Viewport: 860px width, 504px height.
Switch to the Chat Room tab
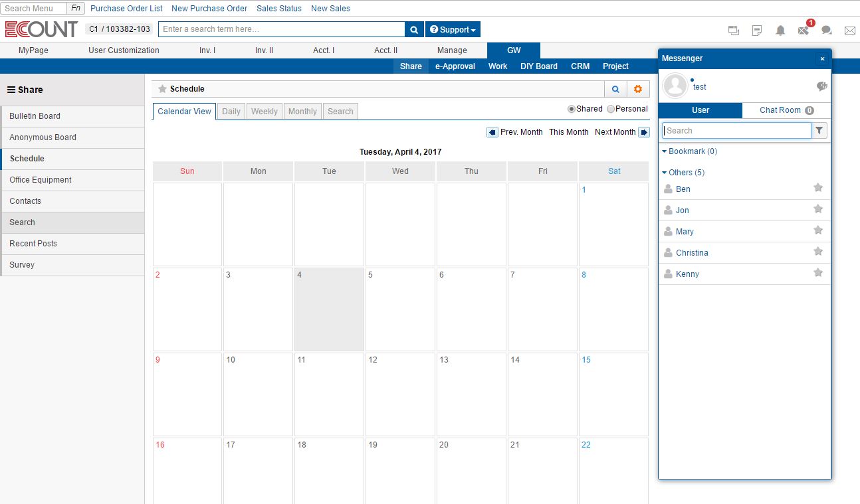[x=786, y=110]
